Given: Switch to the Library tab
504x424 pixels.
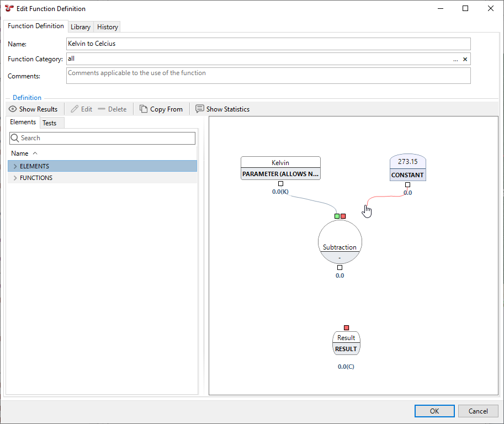Looking at the screenshot, I should (81, 27).
